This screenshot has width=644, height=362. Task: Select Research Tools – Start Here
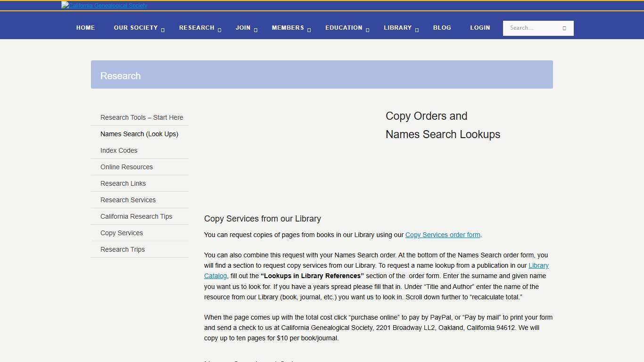pyautogui.click(x=141, y=117)
